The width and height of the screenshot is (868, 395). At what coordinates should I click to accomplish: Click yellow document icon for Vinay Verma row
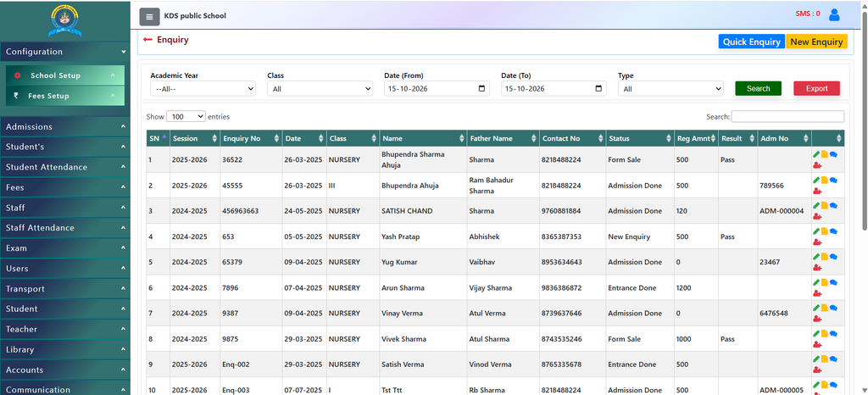(x=824, y=308)
